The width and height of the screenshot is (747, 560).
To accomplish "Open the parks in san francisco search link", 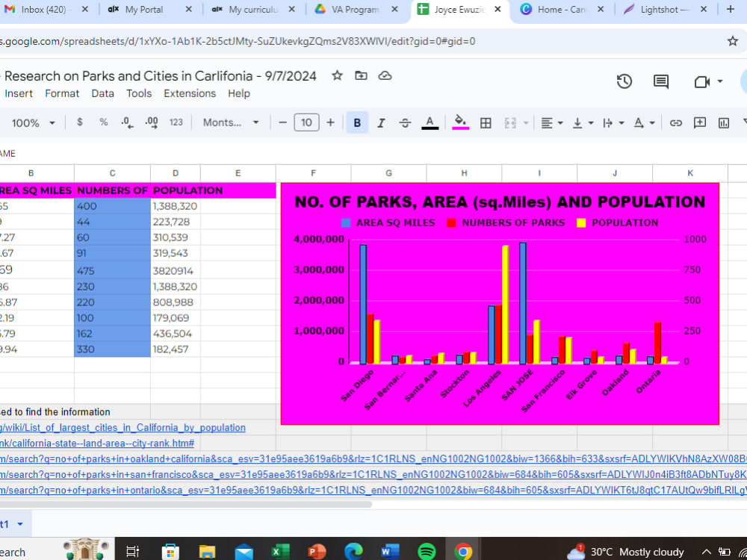I will 373,475.
